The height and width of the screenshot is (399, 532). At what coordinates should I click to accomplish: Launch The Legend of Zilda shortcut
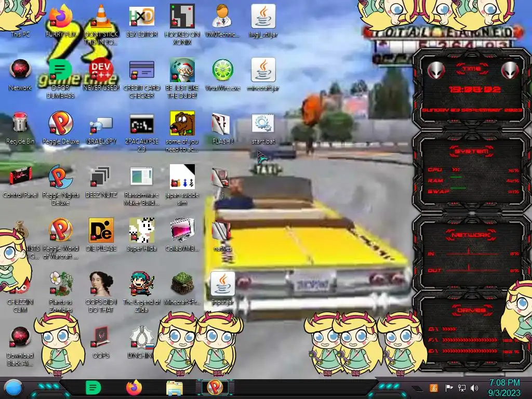coord(141,292)
